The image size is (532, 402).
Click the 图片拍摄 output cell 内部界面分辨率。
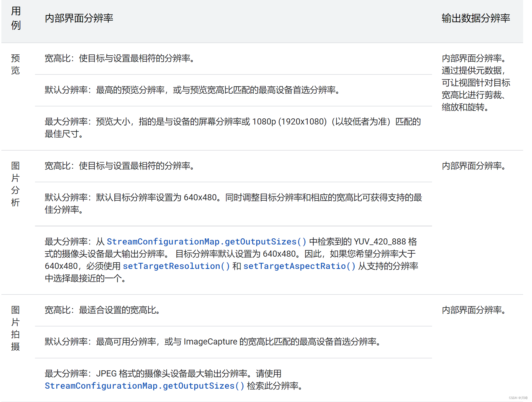point(474,310)
